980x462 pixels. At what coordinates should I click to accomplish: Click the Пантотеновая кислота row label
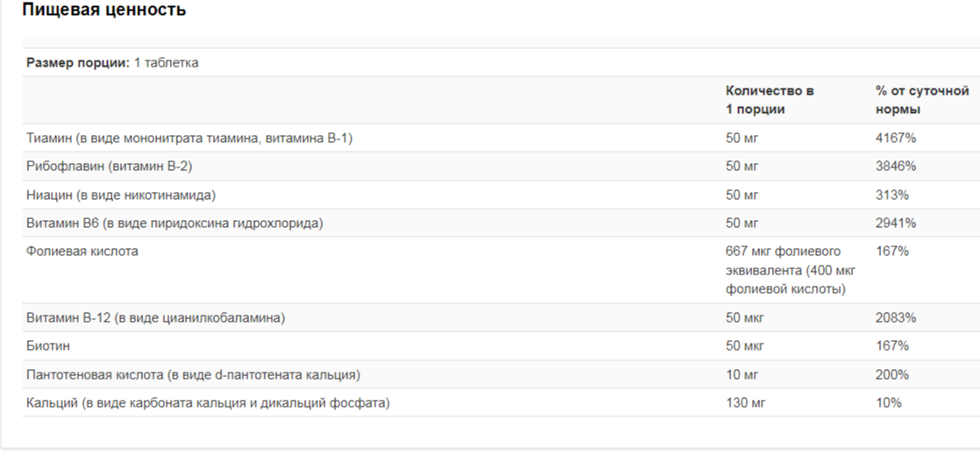pyautogui.click(x=193, y=374)
